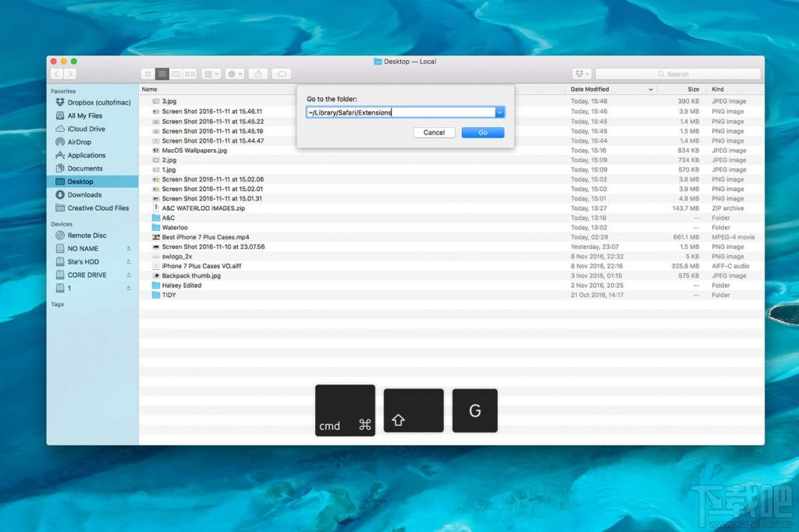Switch to icon view
Viewport: 799px width, 532px height.
147,74
